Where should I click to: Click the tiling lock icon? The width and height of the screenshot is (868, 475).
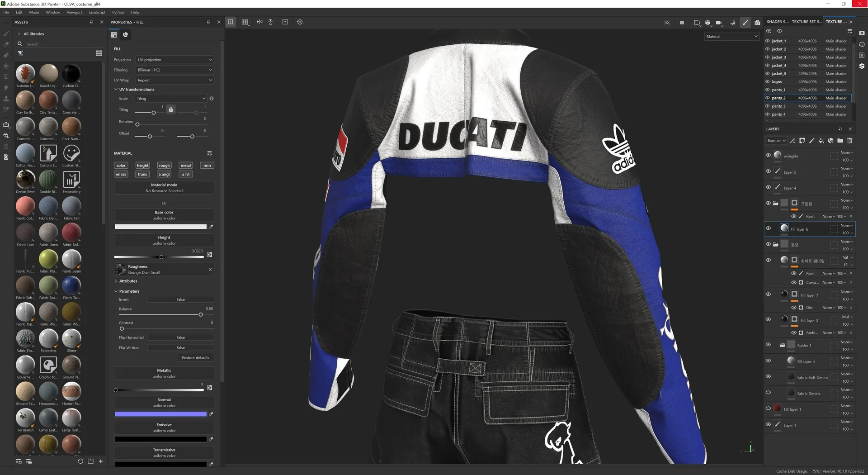[170, 109]
